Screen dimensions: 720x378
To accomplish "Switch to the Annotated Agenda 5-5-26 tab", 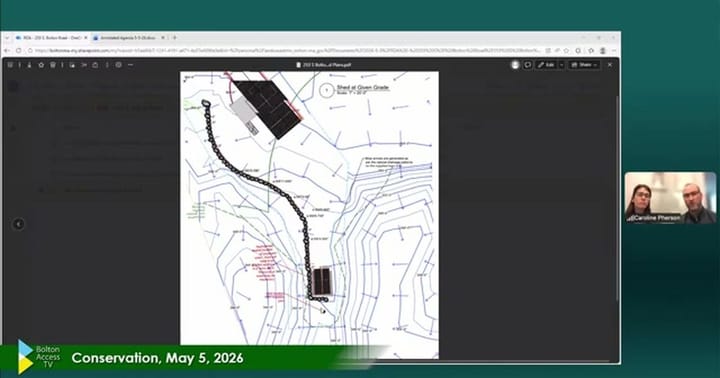I will [129, 38].
